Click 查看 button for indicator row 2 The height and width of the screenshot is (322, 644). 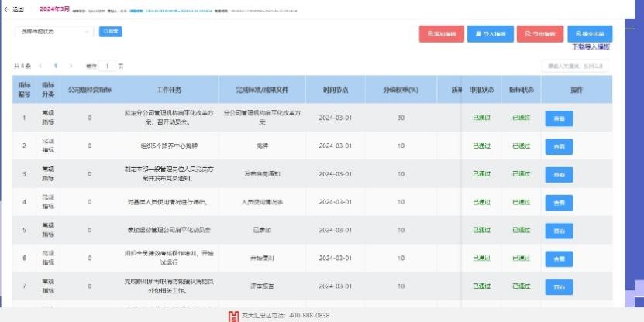[559, 146]
